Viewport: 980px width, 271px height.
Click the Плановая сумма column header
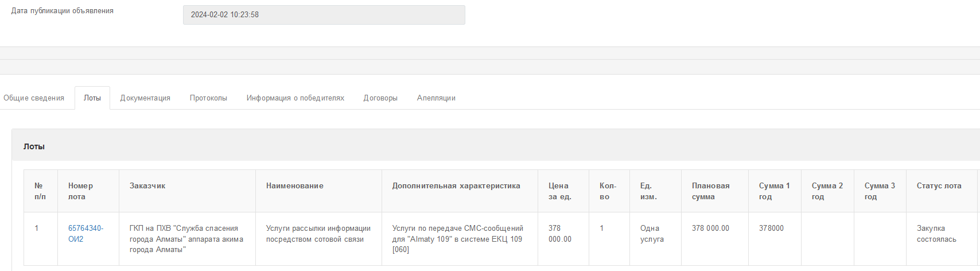(x=711, y=191)
